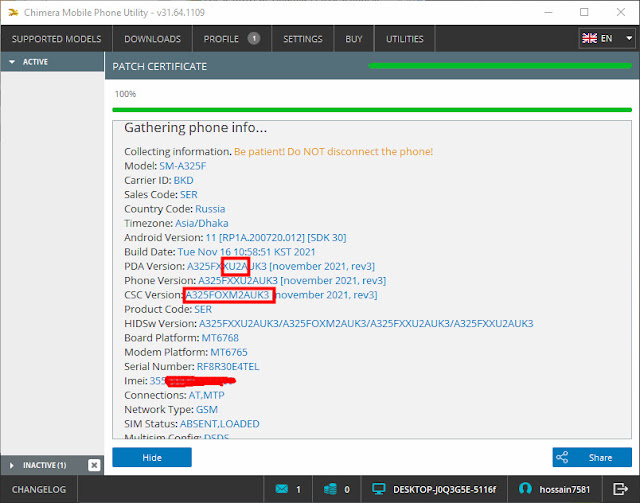640x503 pixels.
Task: Click the Chimera app logo in title bar
Action: click(x=13, y=12)
